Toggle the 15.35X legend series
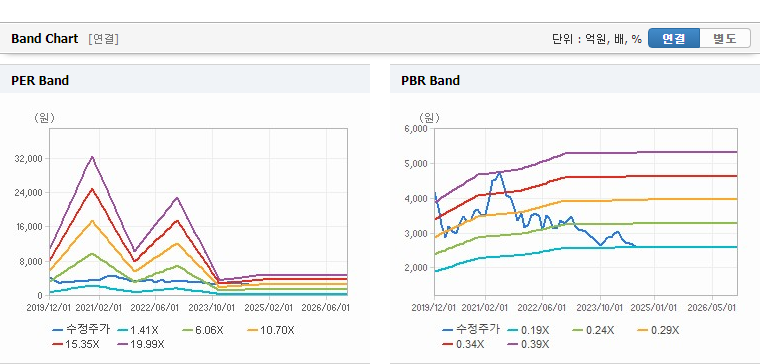Viewport: 760px width, 364px height. (x=77, y=344)
